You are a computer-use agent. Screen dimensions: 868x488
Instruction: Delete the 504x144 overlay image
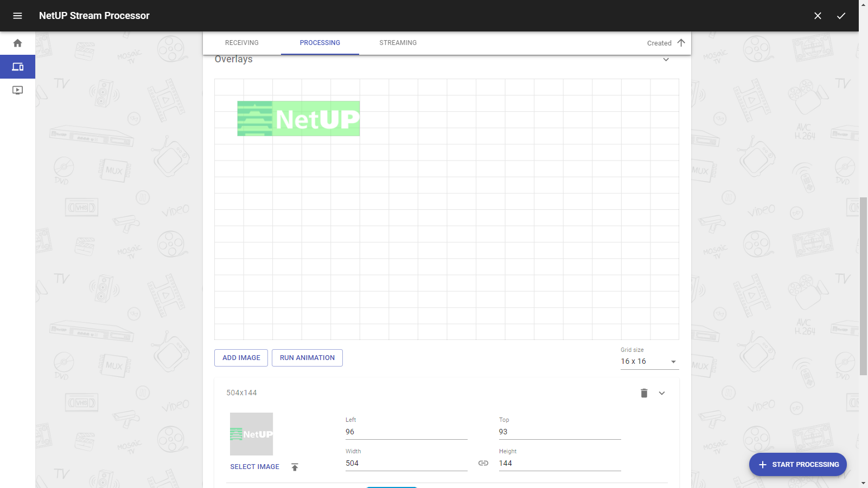tap(644, 393)
